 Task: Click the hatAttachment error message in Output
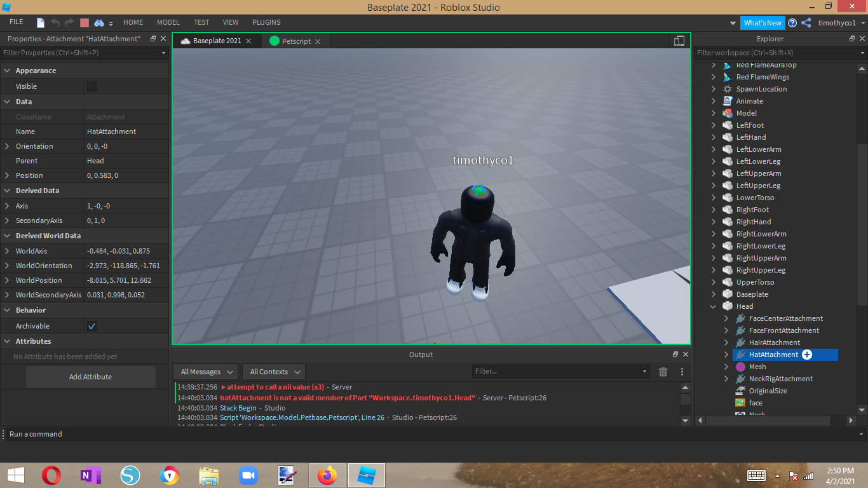pyautogui.click(x=348, y=398)
